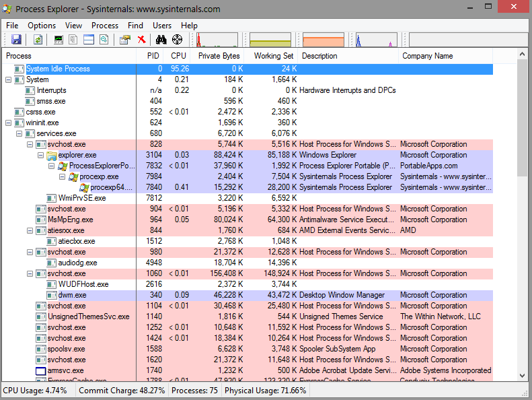Click the scrollbar up arrow
Viewport: 532px width, 400px height.
pyautogui.click(x=522, y=54)
